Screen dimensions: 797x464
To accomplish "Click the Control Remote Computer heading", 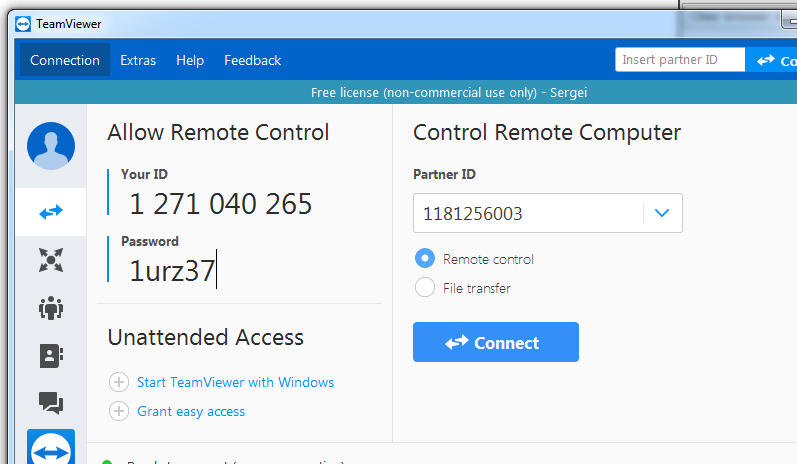I will click(x=547, y=132).
